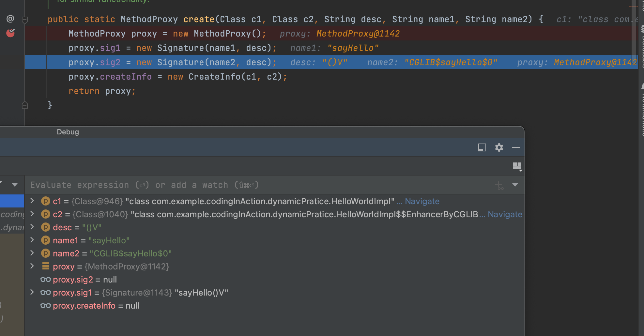Open the debugger layout settings icon

517,166
